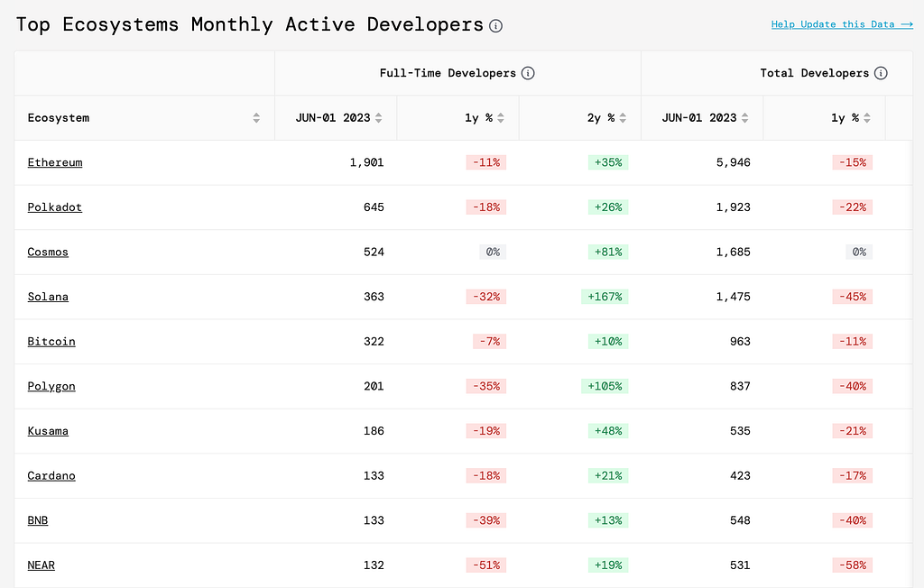The width and height of the screenshot is (924, 588).
Task: Open the Polkadot ecosystem link
Action: [x=55, y=207]
